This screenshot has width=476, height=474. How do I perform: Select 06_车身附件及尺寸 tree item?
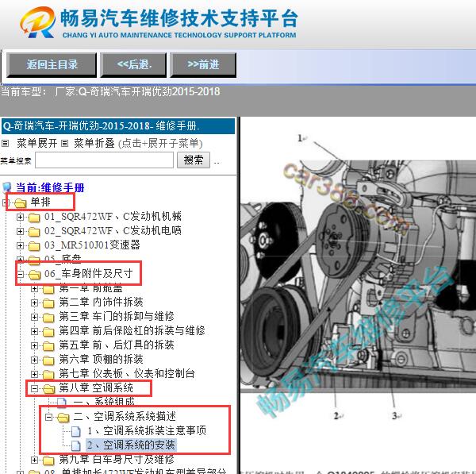[88, 273]
